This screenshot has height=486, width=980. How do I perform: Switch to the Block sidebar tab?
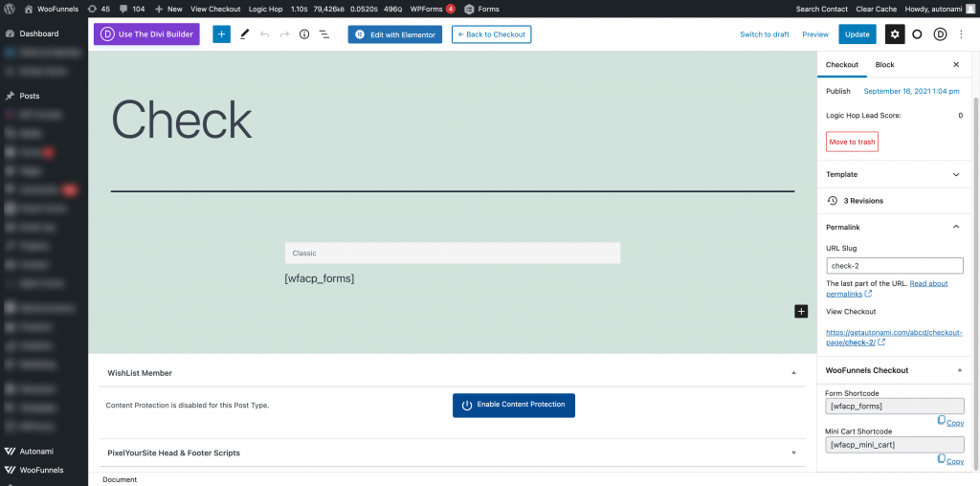click(x=884, y=65)
